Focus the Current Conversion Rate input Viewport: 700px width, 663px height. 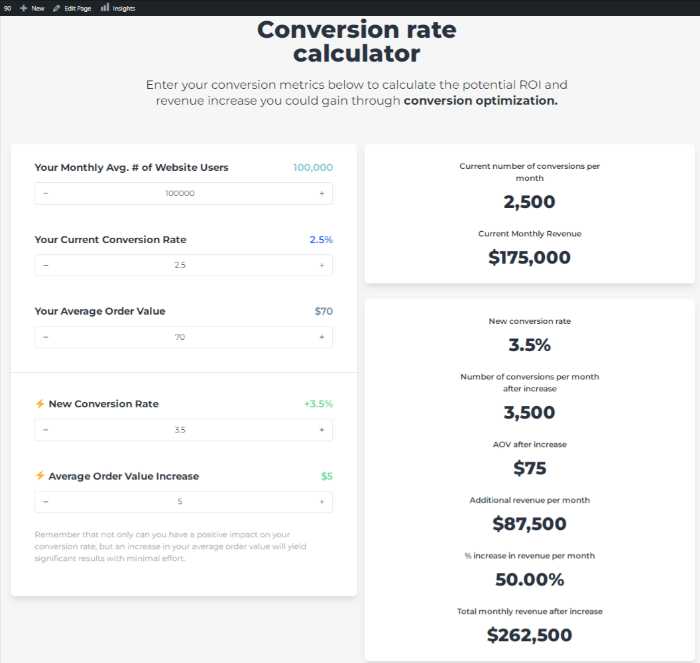pyautogui.click(x=183, y=265)
